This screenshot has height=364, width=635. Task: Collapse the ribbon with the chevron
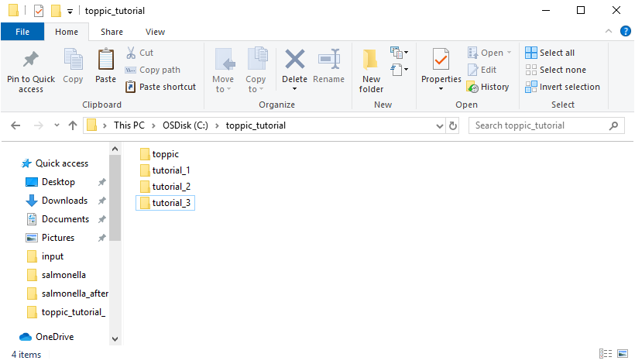[609, 31]
